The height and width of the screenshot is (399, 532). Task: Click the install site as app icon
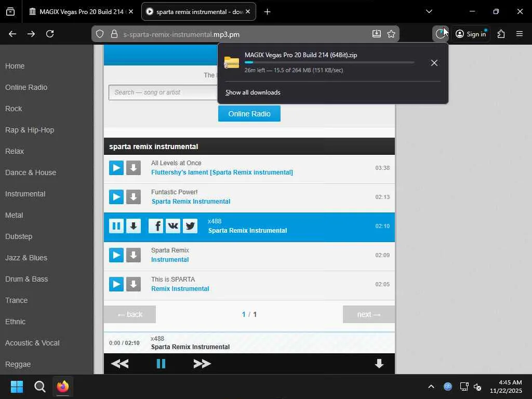(x=377, y=34)
